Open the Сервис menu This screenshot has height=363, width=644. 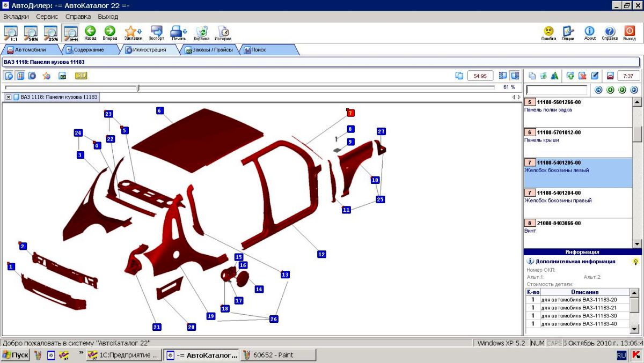[47, 17]
